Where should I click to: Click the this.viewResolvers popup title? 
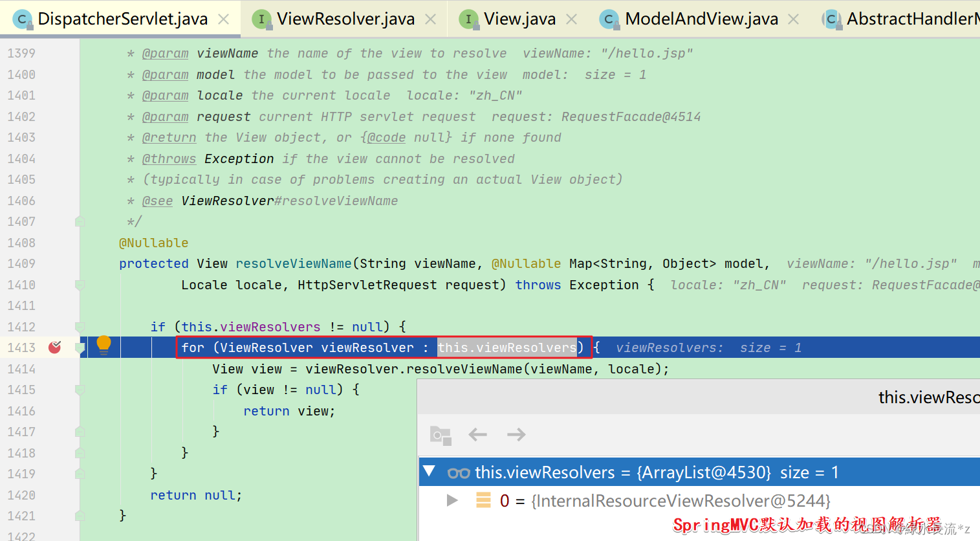pyautogui.click(x=929, y=397)
